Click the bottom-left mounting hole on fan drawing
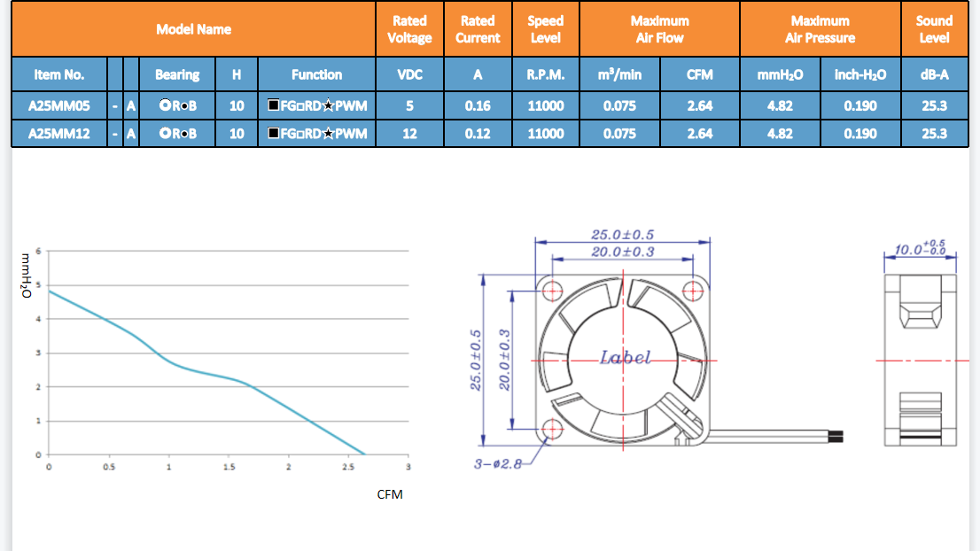This screenshot has width=980, height=551. [553, 431]
